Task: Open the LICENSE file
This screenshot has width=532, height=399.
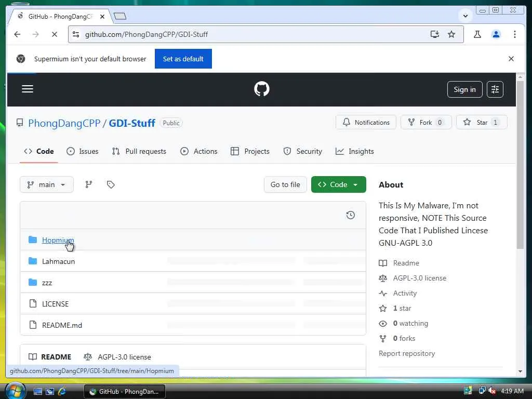Action: (55, 303)
